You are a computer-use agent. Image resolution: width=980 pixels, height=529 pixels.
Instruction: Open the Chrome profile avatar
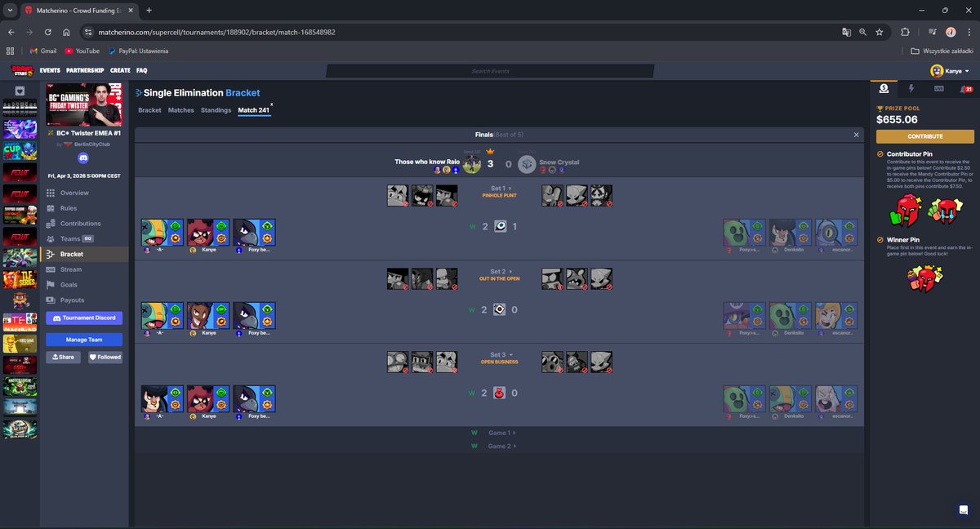pyautogui.click(x=951, y=32)
